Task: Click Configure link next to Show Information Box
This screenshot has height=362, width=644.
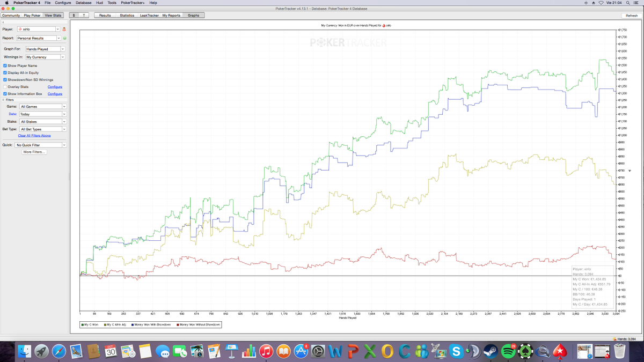Action: point(55,94)
